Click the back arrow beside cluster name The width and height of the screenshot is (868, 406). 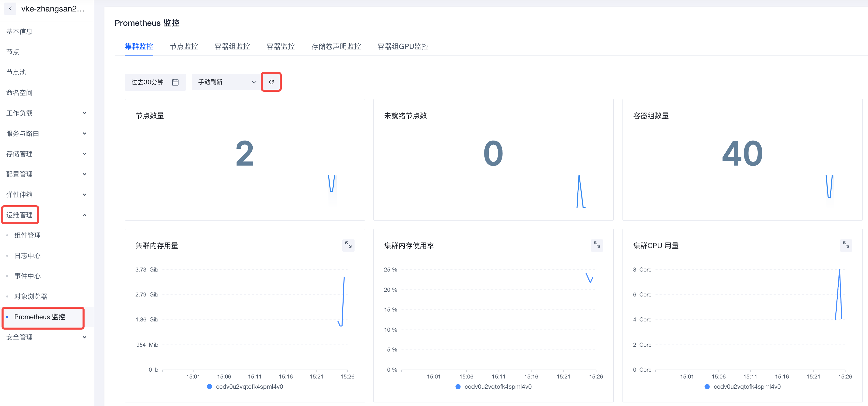10,9
